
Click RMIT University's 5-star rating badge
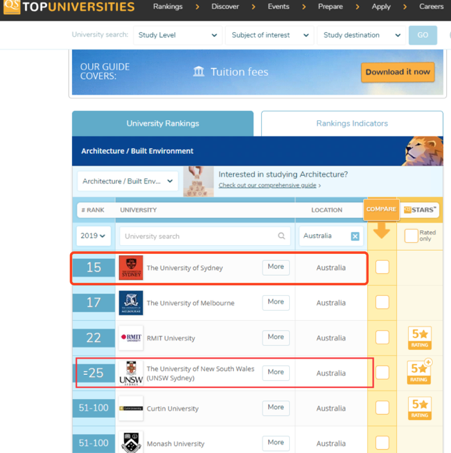pos(420,338)
